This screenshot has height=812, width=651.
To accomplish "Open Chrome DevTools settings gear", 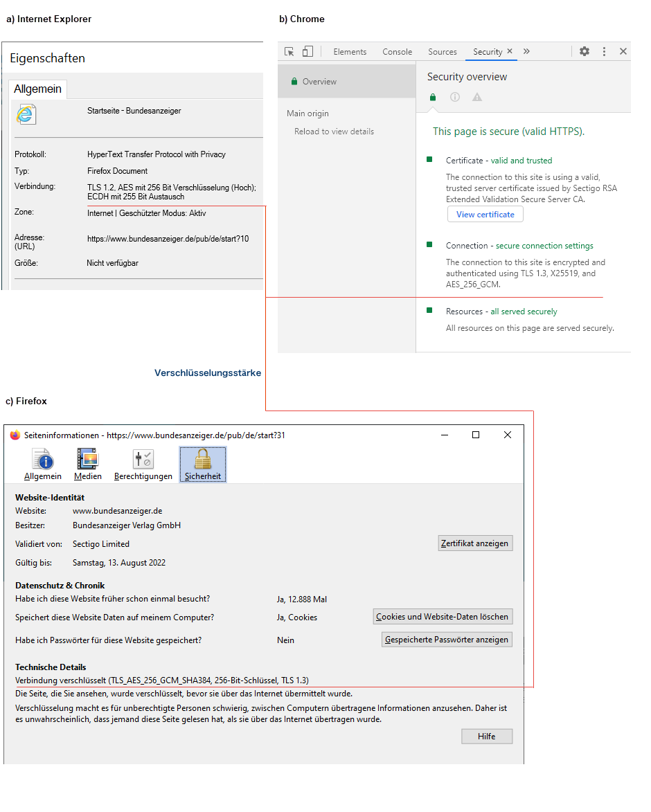I will coord(585,51).
